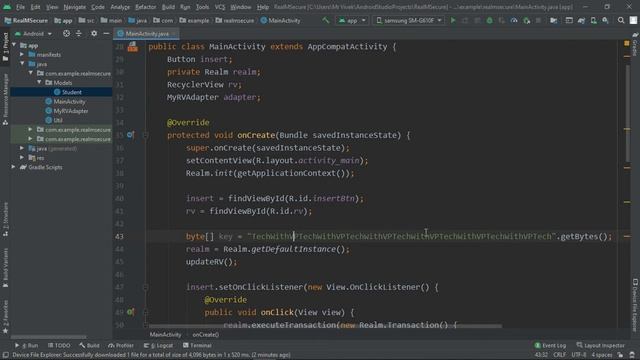Click the user avatar icon at toolbar end
The image size is (640, 360).
click(633, 20)
